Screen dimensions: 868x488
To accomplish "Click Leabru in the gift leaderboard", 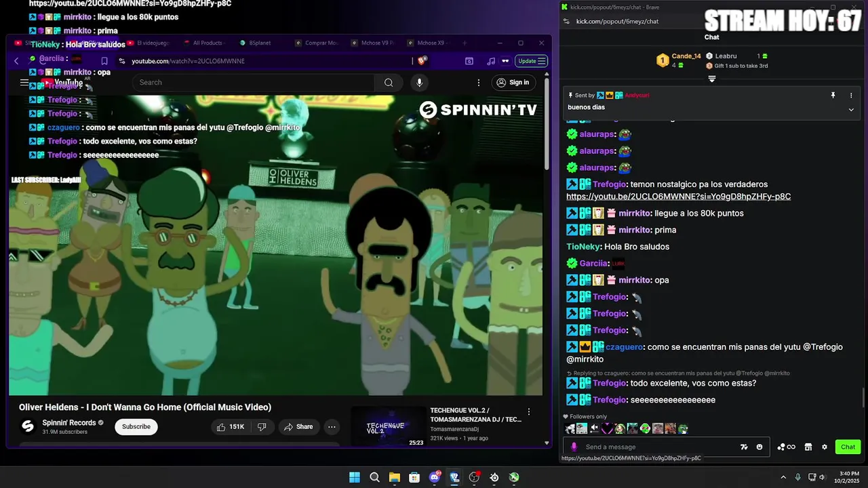I will 726,56.
